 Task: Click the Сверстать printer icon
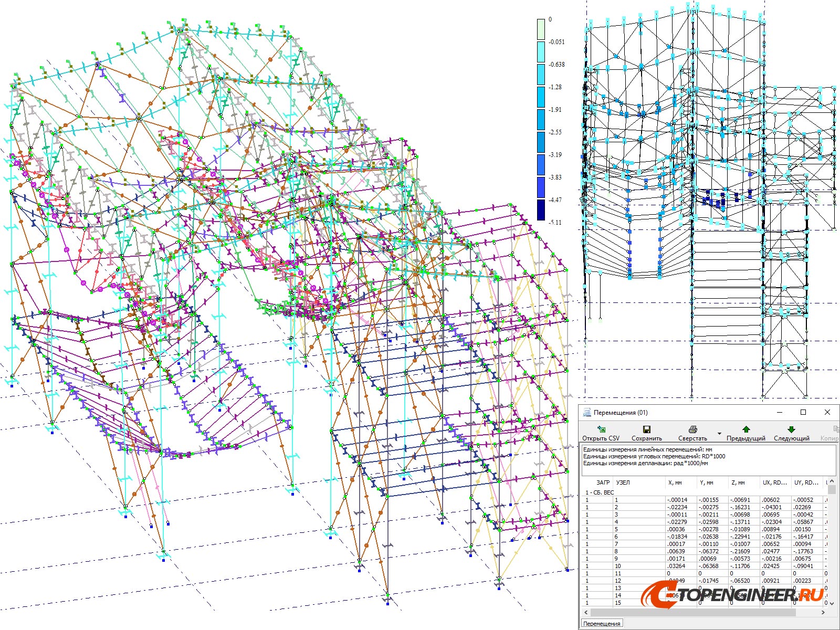(x=693, y=429)
